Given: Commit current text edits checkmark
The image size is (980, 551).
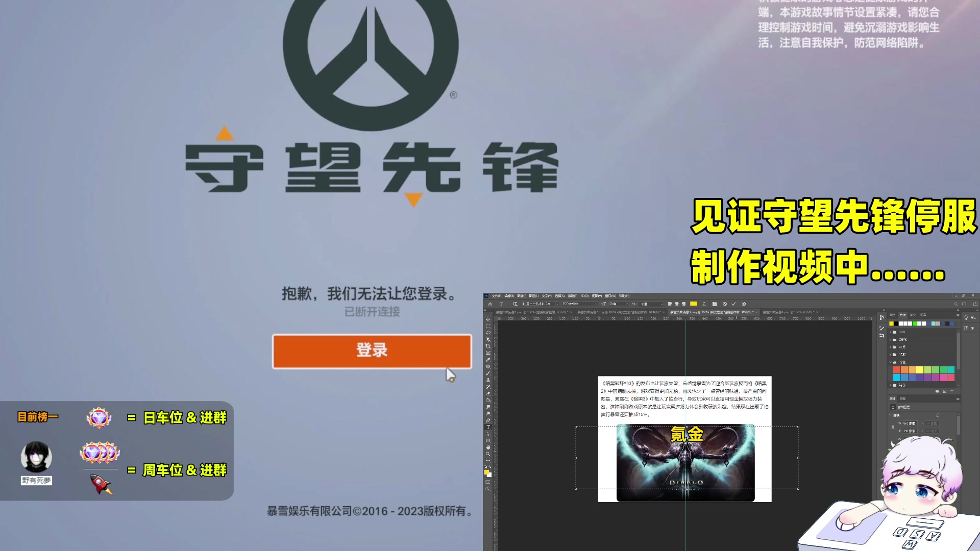Looking at the screenshot, I should click(734, 304).
